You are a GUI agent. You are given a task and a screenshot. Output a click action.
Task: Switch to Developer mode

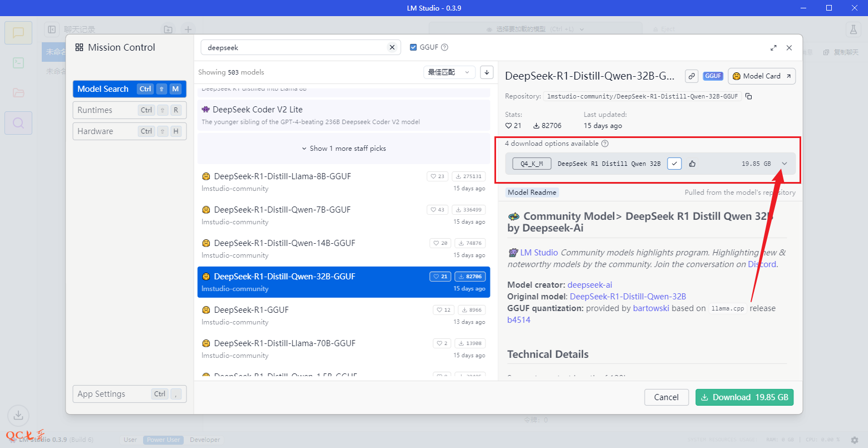click(204, 440)
